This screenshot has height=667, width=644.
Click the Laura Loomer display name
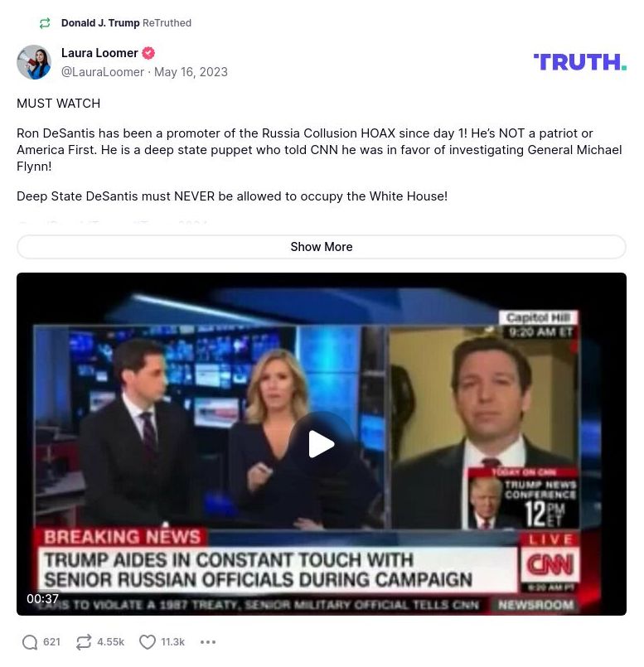(x=99, y=53)
